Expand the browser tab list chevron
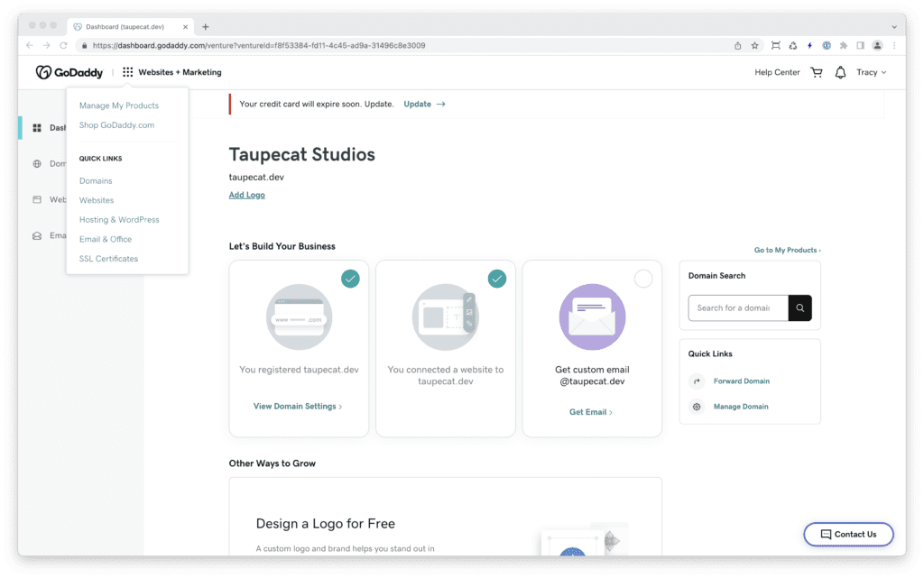The width and height of the screenshot is (924, 578). point(894,26)
